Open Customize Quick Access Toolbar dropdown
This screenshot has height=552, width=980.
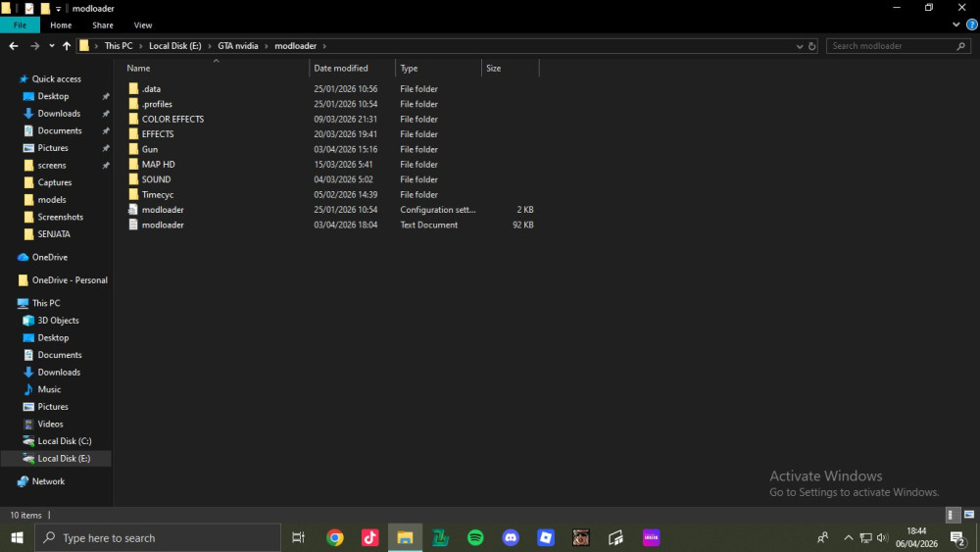58,9
